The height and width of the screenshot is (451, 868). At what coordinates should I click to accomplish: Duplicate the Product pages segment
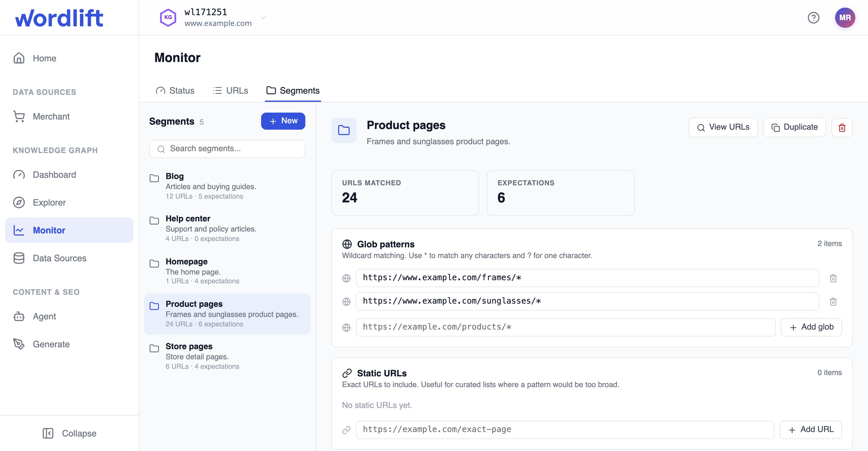795,127
